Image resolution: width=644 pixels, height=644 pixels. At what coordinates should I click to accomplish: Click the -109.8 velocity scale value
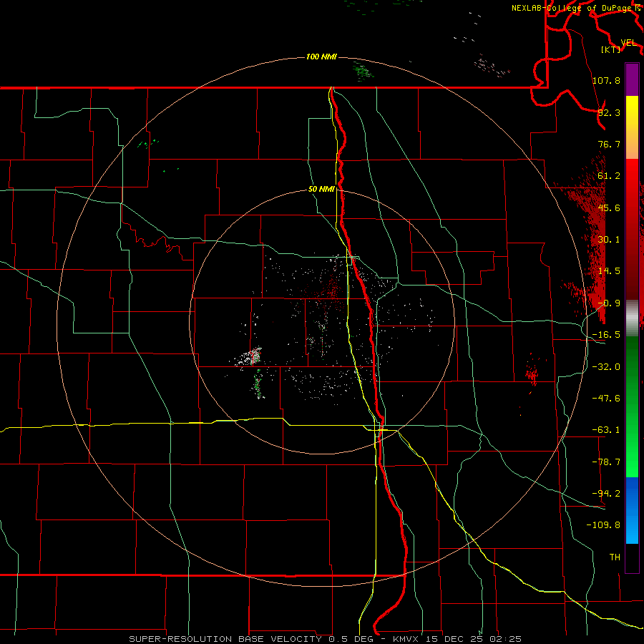point(603,525)
